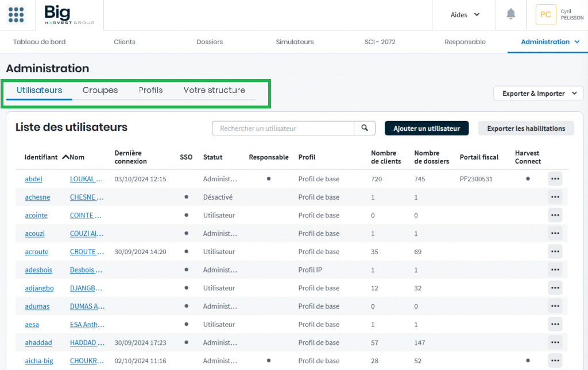Open three-dot menu for adumas row
Viewport: 588px width, 370px height.
tap(555, 306)
